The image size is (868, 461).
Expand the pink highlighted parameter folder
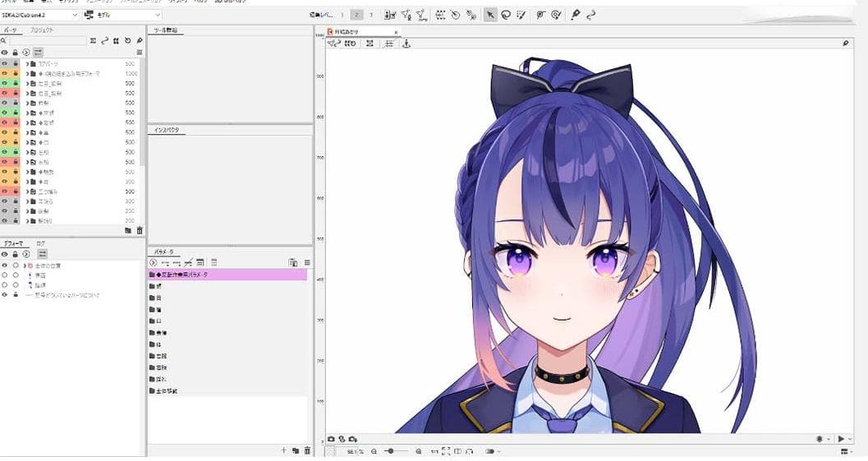coord(152,274)
